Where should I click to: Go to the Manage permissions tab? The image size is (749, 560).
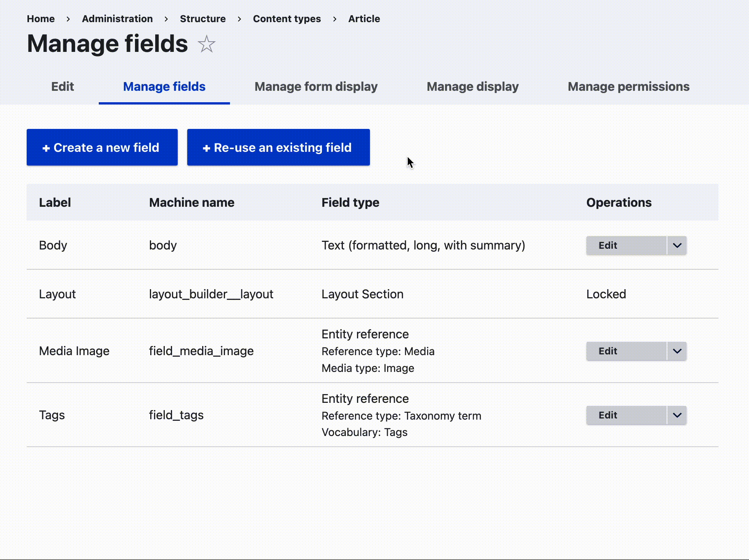(628, 87)
